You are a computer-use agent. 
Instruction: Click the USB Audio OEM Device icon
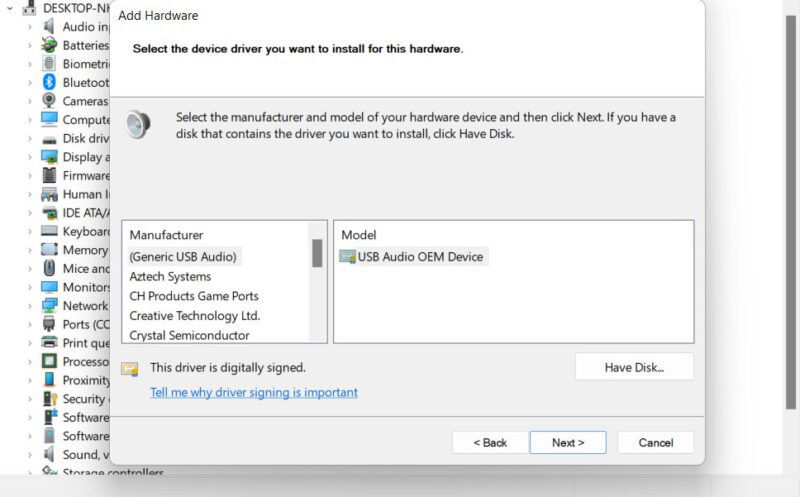(x=348, y=257)
